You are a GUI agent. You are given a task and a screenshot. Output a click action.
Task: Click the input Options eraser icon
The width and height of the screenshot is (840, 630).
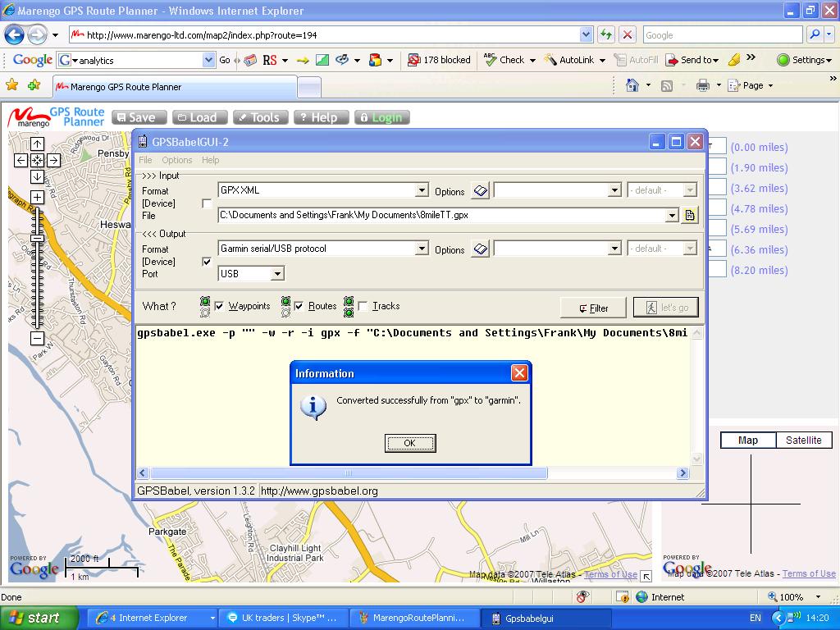coord(481,191)
